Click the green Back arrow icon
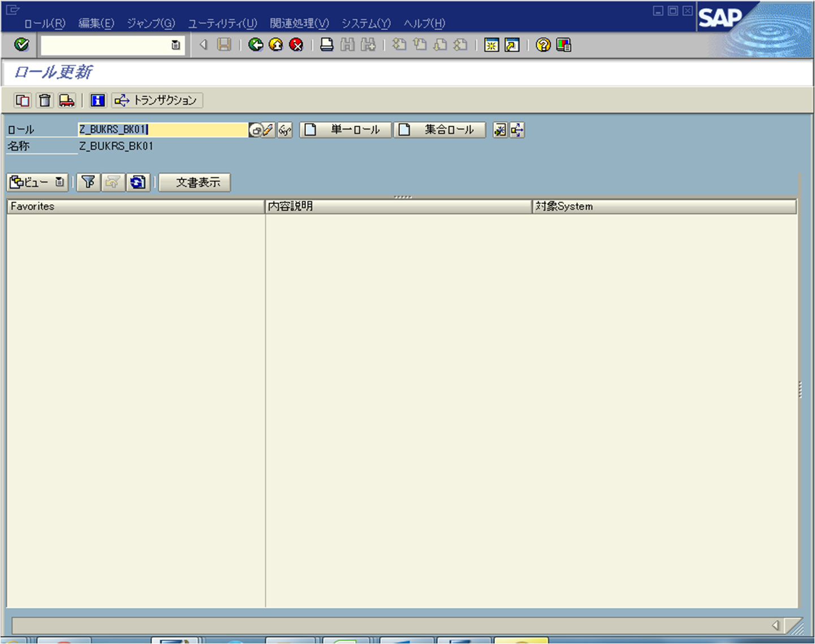This screenshot has height=644, width=815. coord(256,45)
